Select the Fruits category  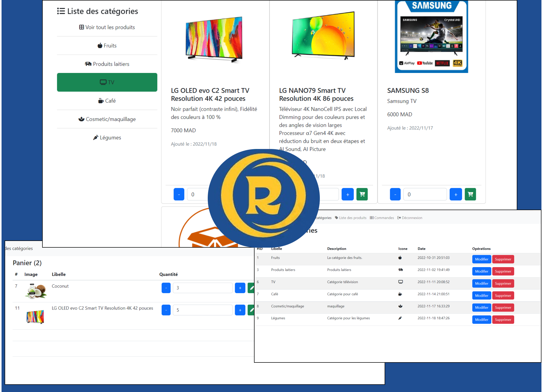click(x=107, y=45)
